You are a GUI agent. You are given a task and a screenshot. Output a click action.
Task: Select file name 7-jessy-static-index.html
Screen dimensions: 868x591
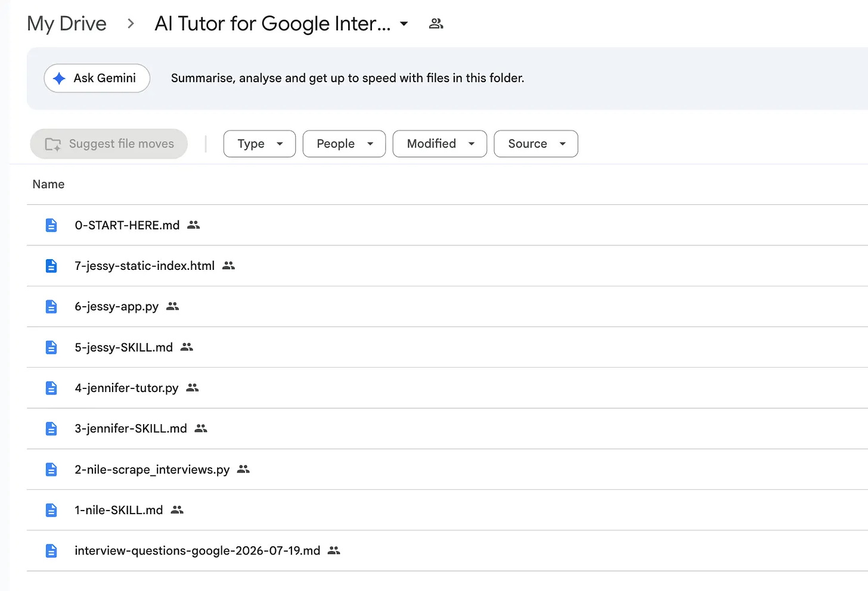(x=144, y=266)
